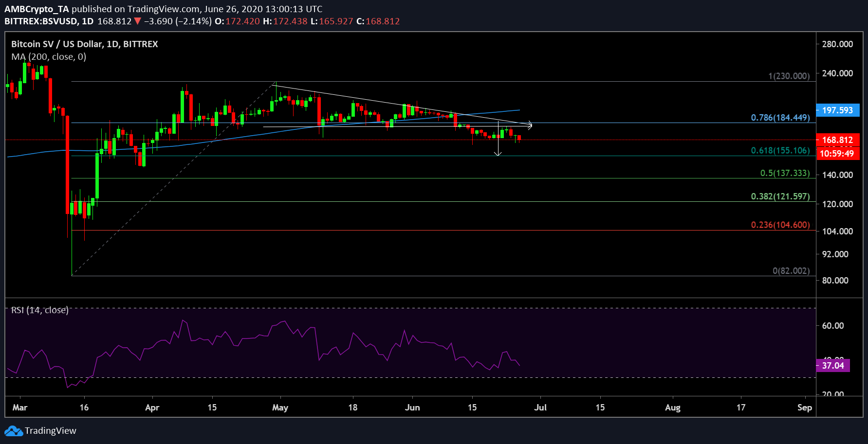868x444 pixels.
Task: Select the 0.236(104.600) Fibonacci level label
Action: [780, 225]
